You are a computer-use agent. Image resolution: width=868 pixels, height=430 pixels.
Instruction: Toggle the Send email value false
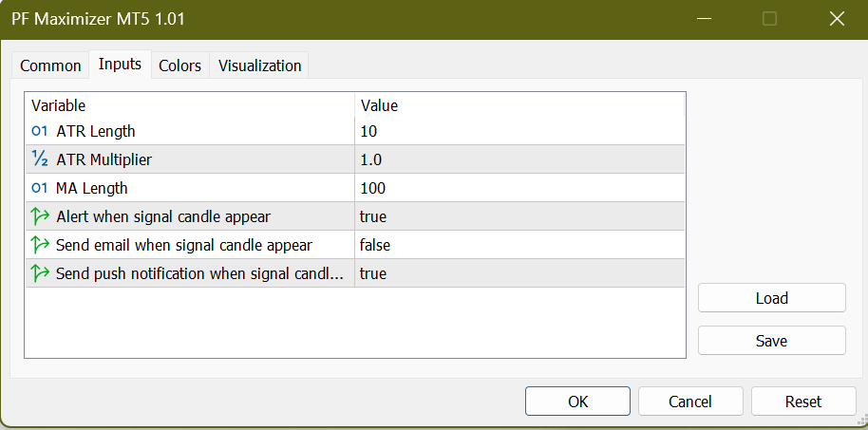point(519,245)
